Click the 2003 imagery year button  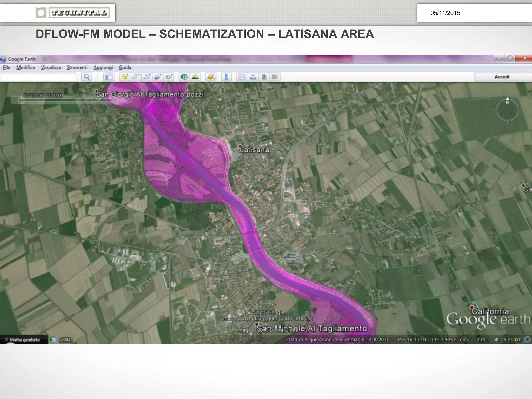[x=65, y=340]
